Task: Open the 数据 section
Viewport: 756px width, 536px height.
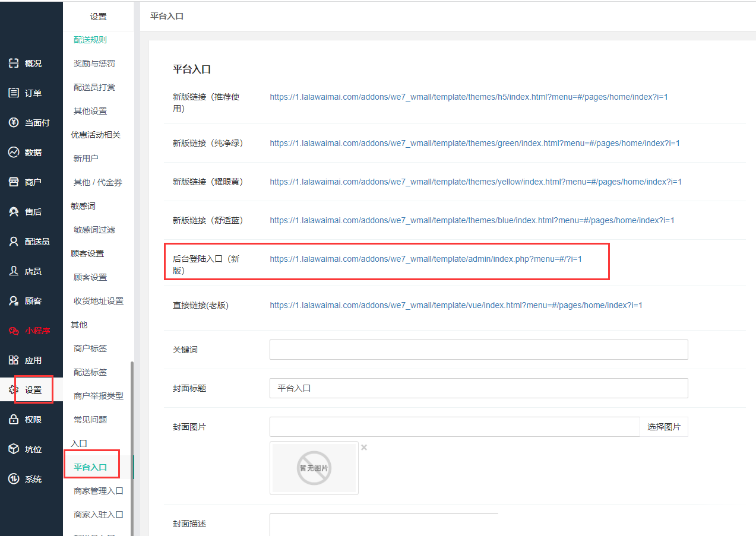Action: coord(33,153)
